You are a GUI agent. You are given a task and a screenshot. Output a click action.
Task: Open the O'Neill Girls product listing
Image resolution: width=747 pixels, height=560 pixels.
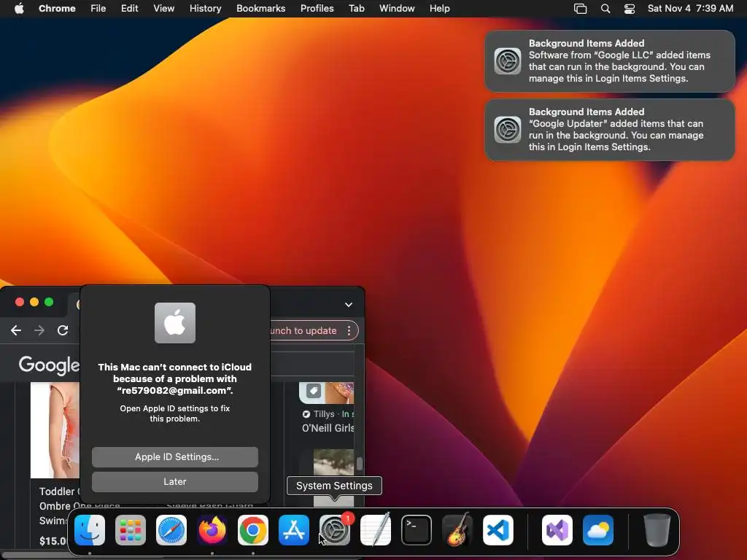pos(328,428)
